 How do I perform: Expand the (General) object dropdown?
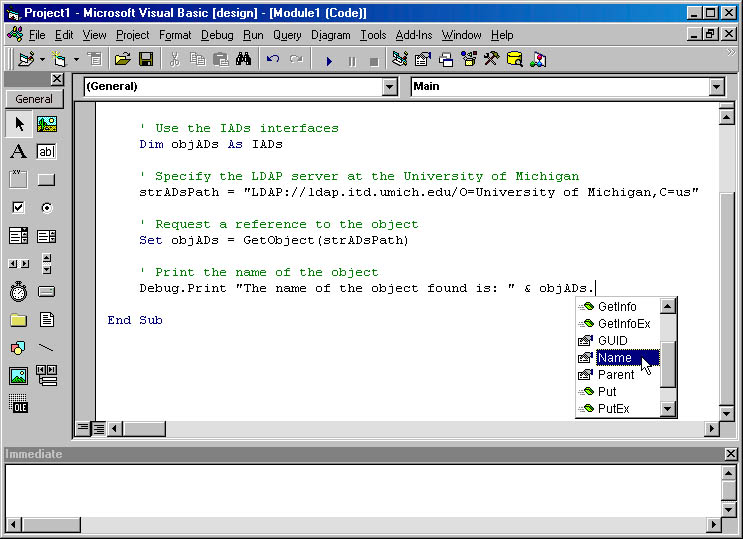click(x=390, y=87)
